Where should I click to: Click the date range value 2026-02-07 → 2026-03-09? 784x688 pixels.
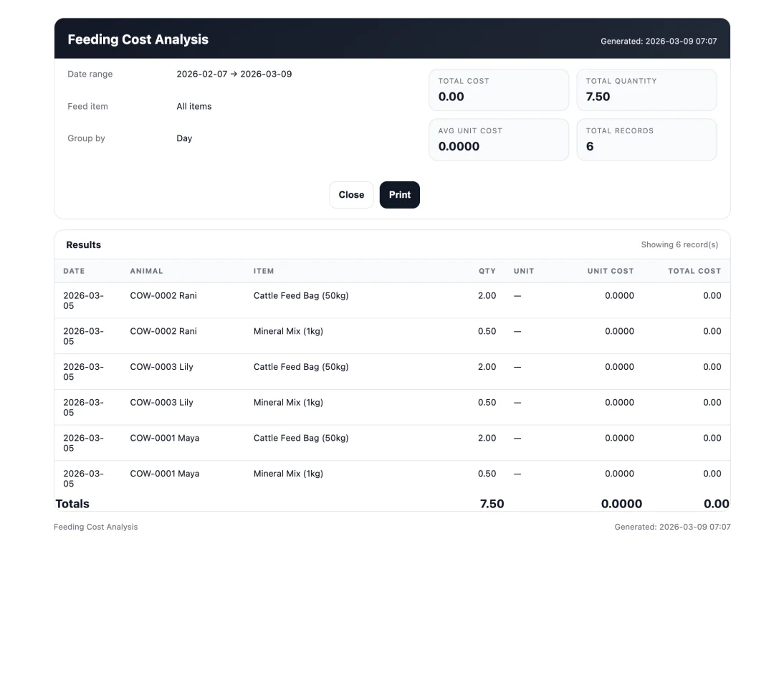click(x=234, y=74)
